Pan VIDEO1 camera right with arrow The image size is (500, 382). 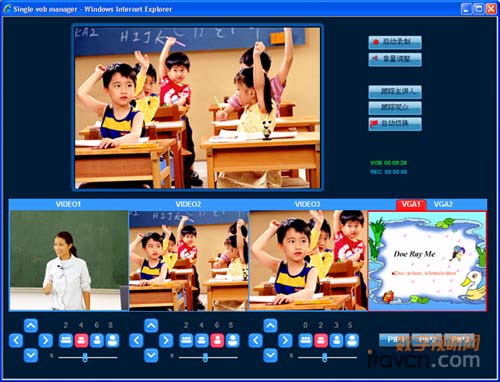point(46,340)
